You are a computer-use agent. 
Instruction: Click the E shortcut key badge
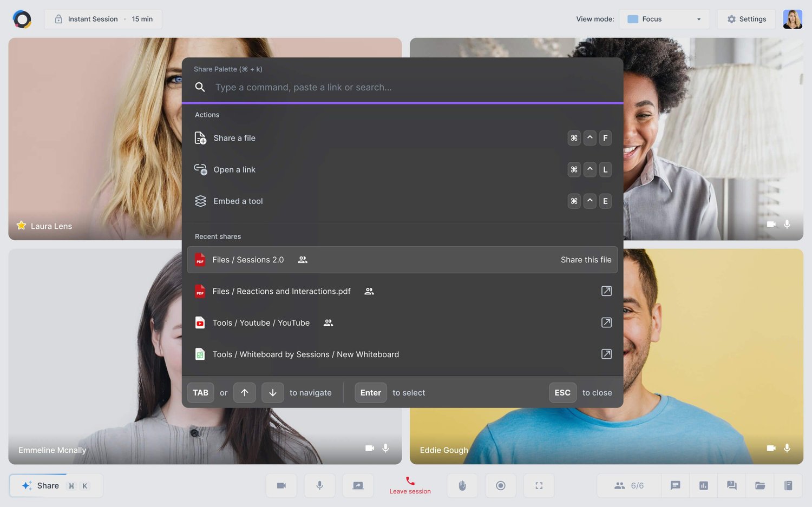(605, 201)
